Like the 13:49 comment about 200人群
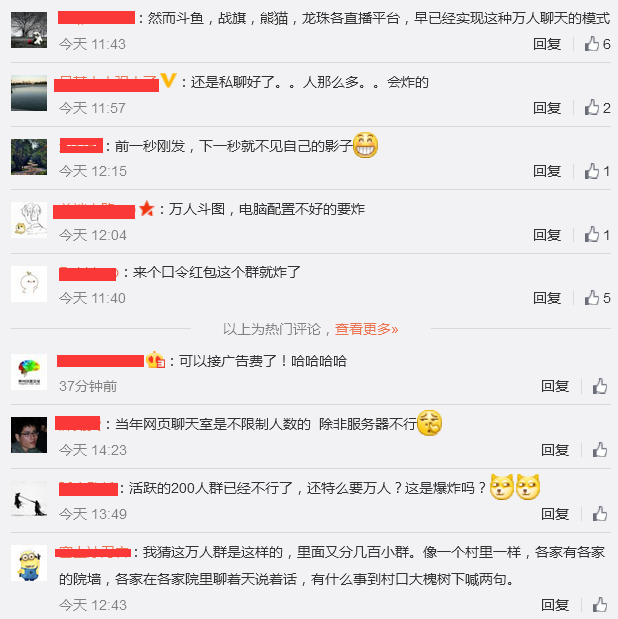The image size is (618, 619). [x=600, y=514]
